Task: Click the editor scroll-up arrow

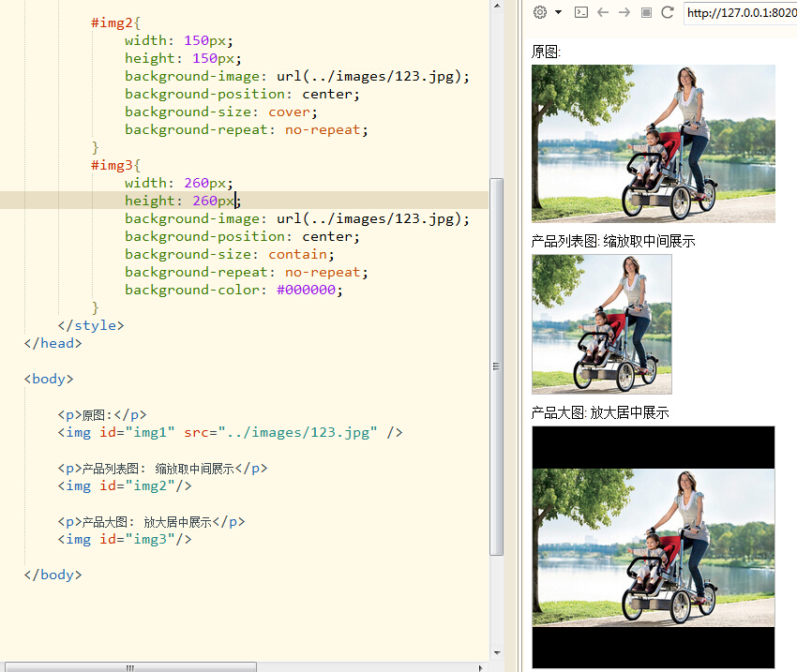Action: click(x=497, y=7)
